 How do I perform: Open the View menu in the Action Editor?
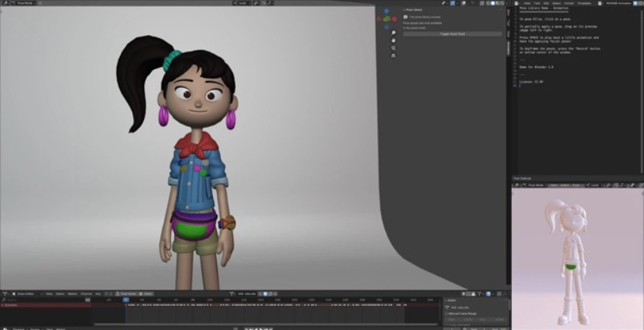tap(49, 294)
